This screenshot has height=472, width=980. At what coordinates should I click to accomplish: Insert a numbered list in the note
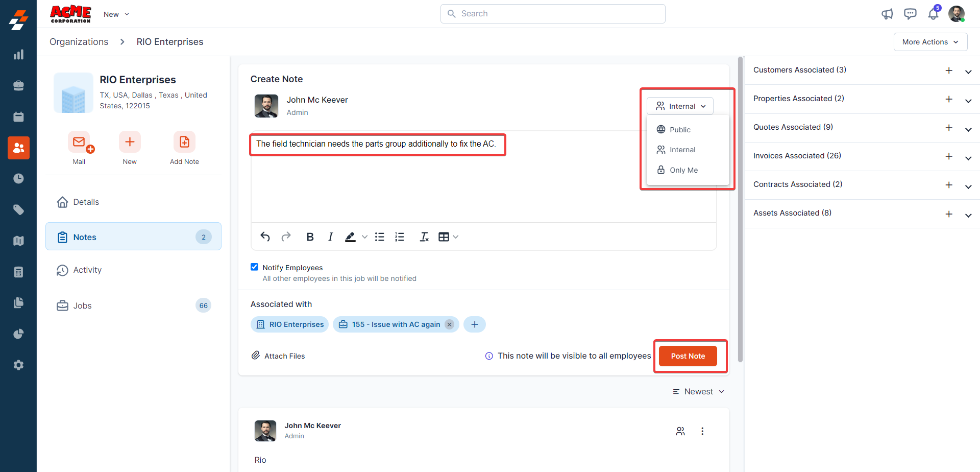[x=400, y=237]
